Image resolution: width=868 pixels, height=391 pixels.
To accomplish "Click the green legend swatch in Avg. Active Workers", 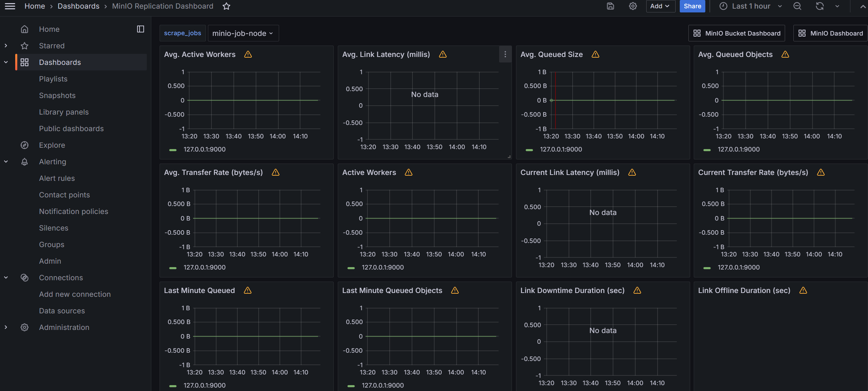I will pos(173,150).
